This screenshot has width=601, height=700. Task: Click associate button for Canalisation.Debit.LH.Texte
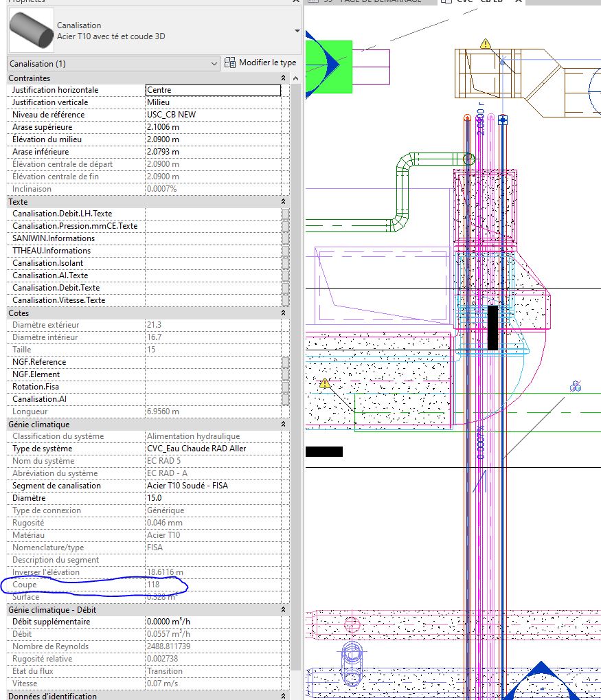point(285,214)
